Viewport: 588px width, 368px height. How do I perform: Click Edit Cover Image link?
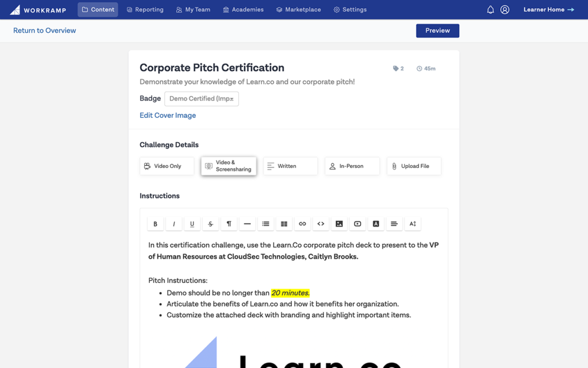pos(168,115)
